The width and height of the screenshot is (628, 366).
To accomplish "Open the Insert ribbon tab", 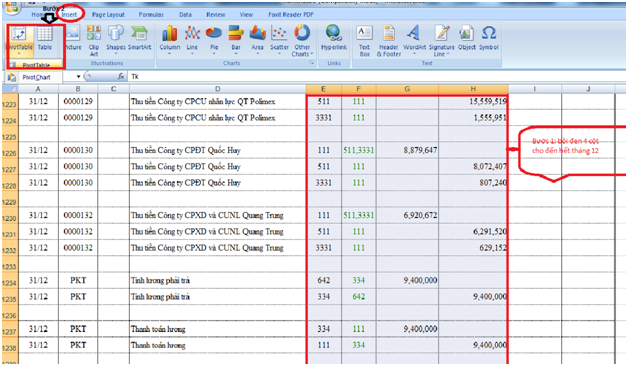I will pyautogui.click(x=69, y=14).
